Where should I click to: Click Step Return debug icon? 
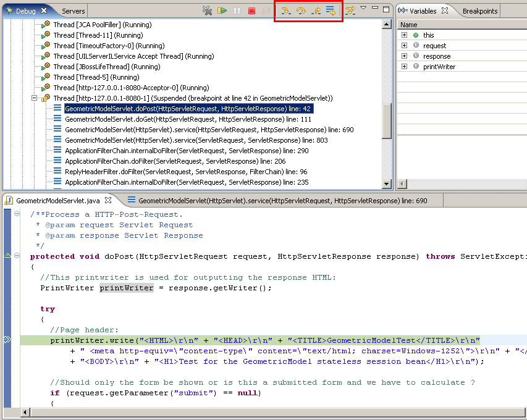pyautogui.click(x=316, y=10)
